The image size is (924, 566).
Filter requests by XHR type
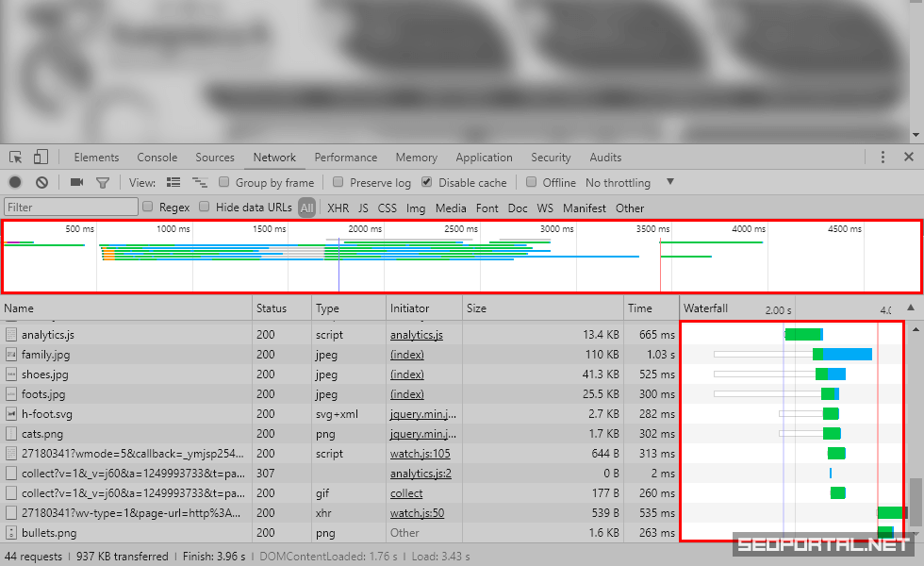point(338,208)
